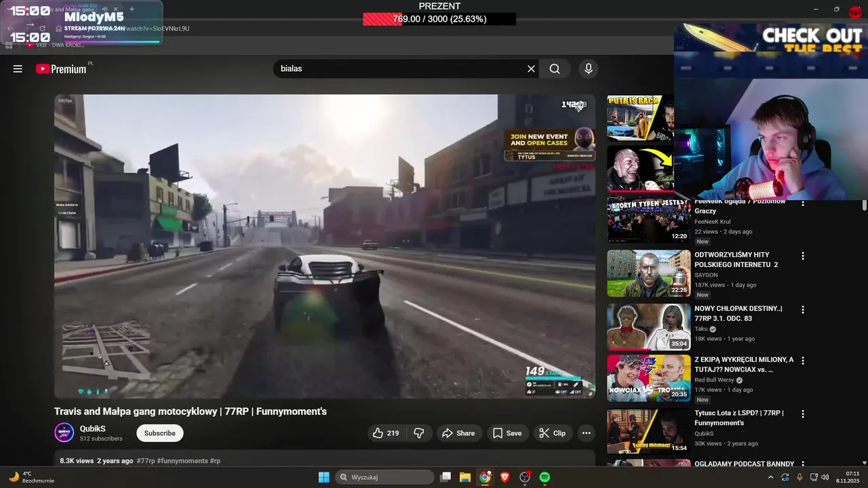Click the main video player
Viewport: 868px width, 488px height.
325,246
